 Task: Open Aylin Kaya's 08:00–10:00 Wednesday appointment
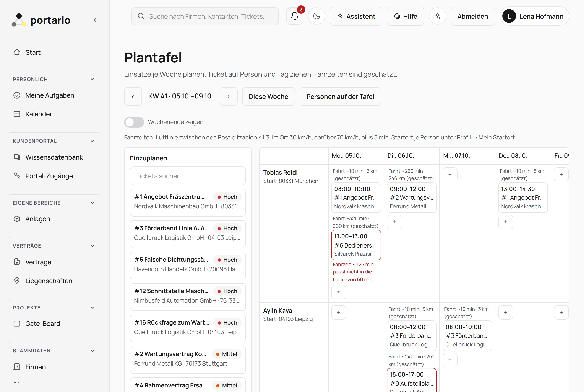click(x=467, y=336)
